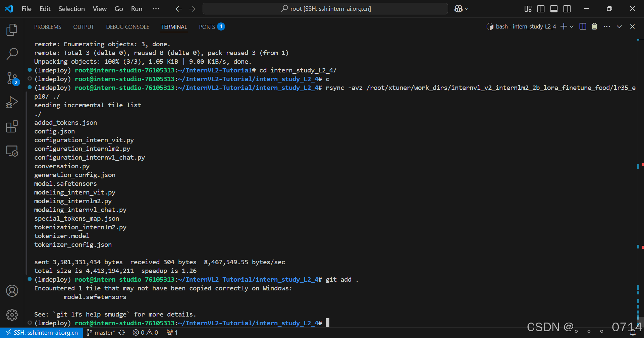Open the Run and Debug view
The image size is (644, 338).
(x=12, y=102)
